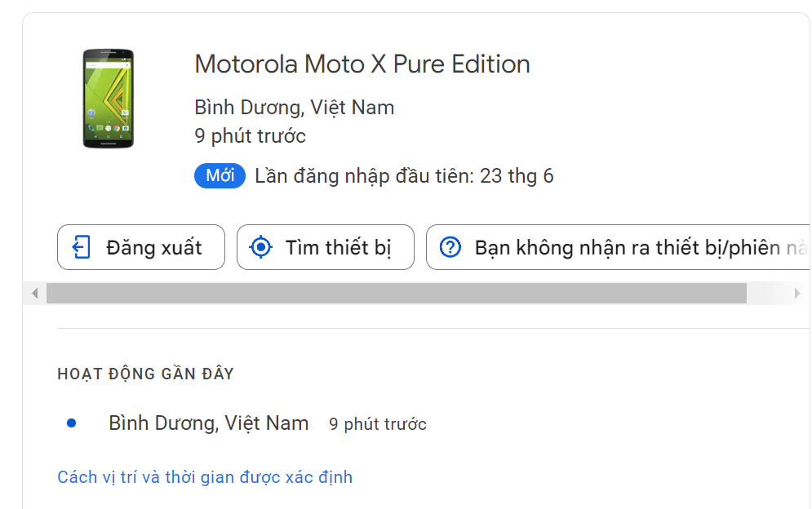Click the "Motorola Moto X Pure Edition" title
The height and width of the screenshot is (509, 812).
(x=362, y=64)
